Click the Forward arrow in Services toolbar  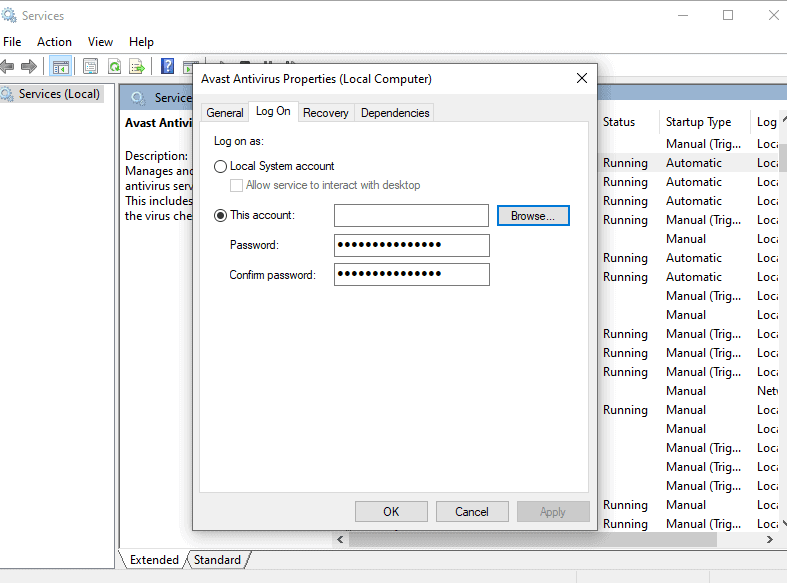[x=29, y=66]
